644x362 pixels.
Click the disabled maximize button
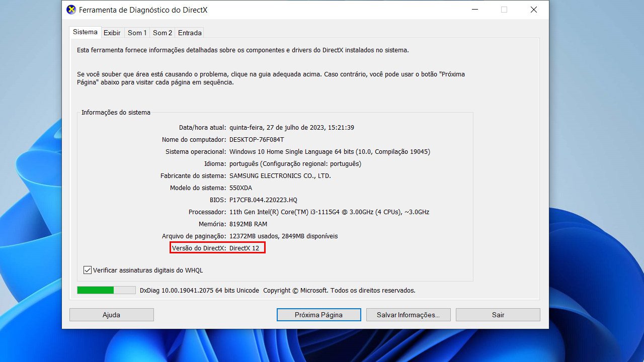(504, 10)
